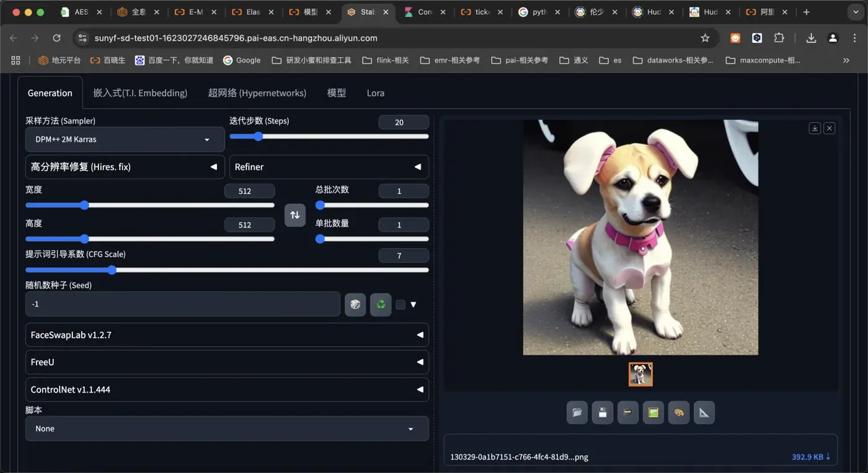Open the 模型 tab
The width and height of the screenshot is (868, 473).
pyautogui.click(x=337, y=93)
